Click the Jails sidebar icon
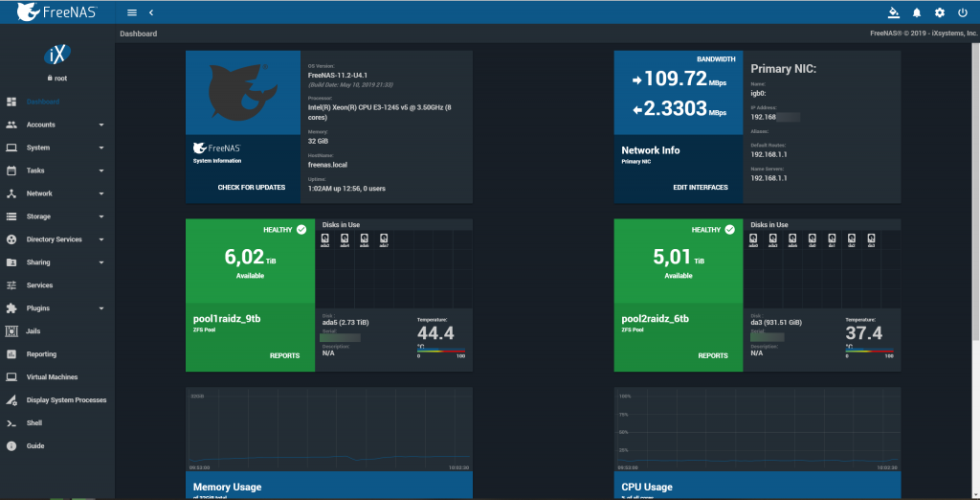Image resolution: width=980 pixels, height=500 pixels. pos(11,331)
